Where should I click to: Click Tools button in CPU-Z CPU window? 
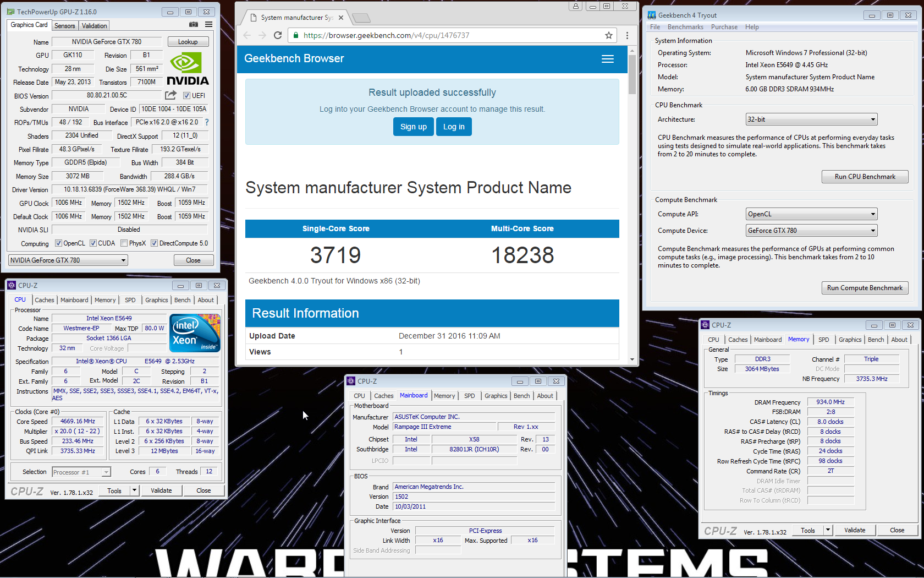[114, 490]
